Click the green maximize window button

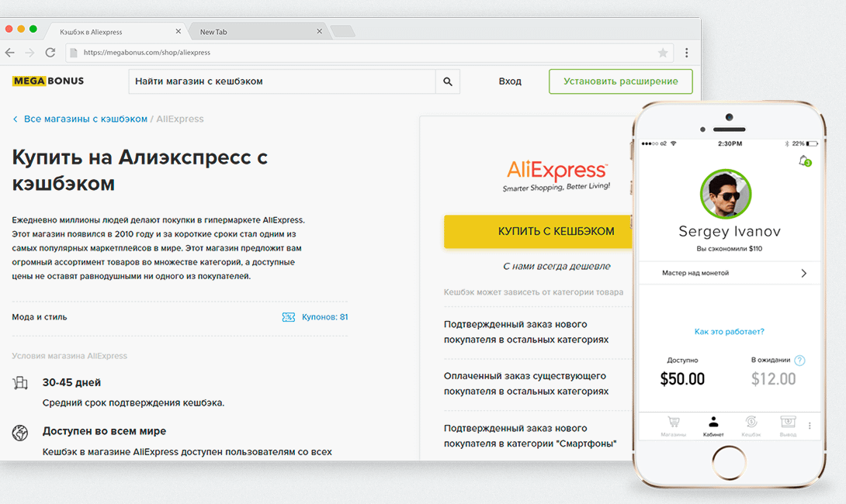(33, 29)
